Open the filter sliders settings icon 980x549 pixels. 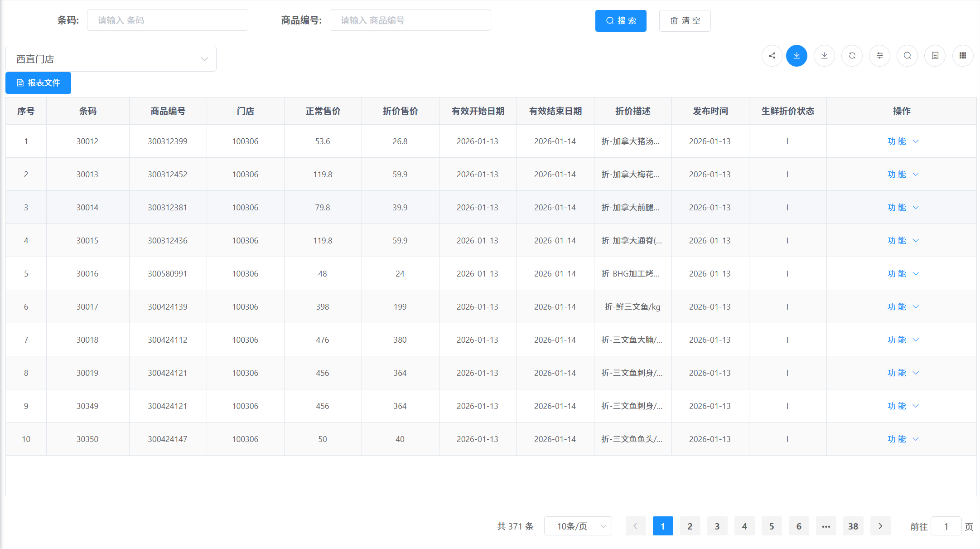879,56
